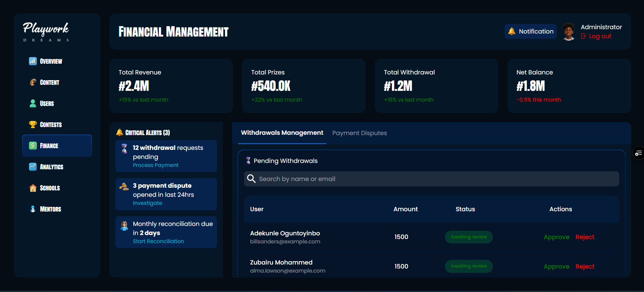Click the Contests trophy icon

pyautogui.click(x=33, y=124)
